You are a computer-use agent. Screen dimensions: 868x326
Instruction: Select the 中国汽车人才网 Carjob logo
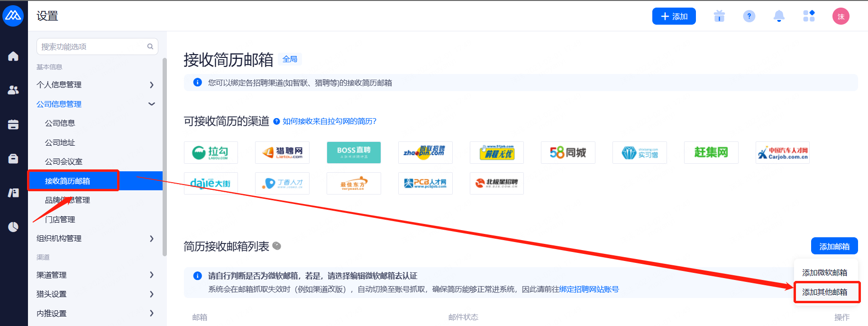coord(783,152)
